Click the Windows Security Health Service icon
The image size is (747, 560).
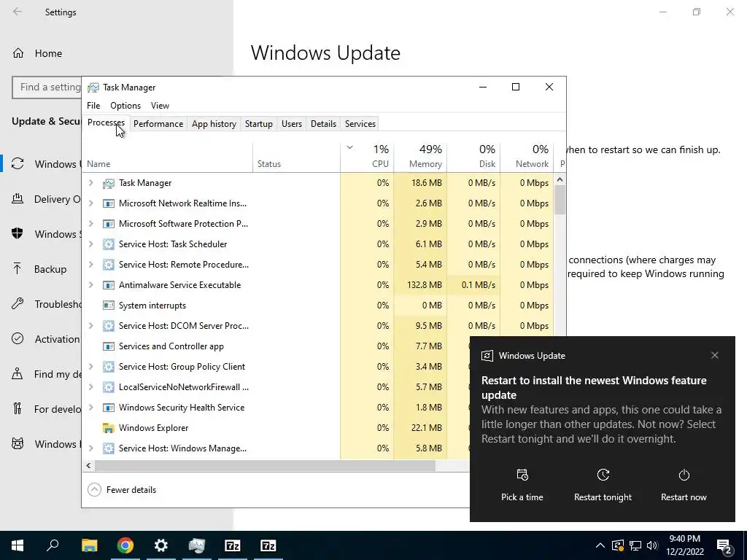click(109, 407)
